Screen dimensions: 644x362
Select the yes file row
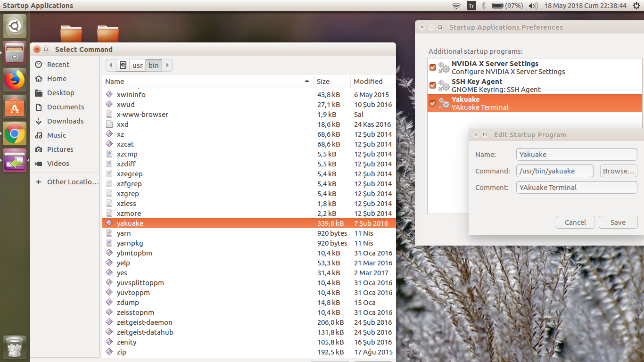[x=248, y=273]
